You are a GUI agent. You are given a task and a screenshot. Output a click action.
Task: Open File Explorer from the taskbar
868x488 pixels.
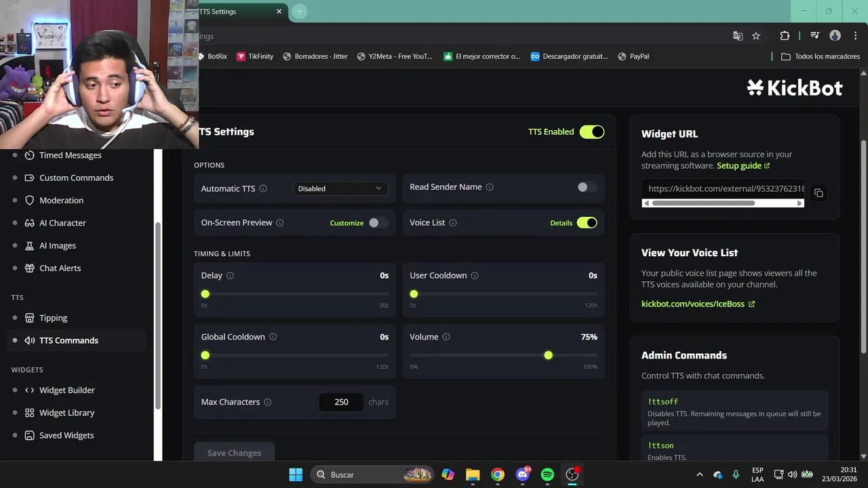[x=473, y=474]
